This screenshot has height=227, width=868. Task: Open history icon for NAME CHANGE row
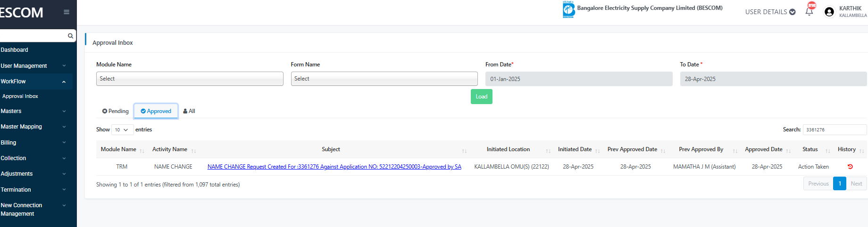(x=850, y=167)
